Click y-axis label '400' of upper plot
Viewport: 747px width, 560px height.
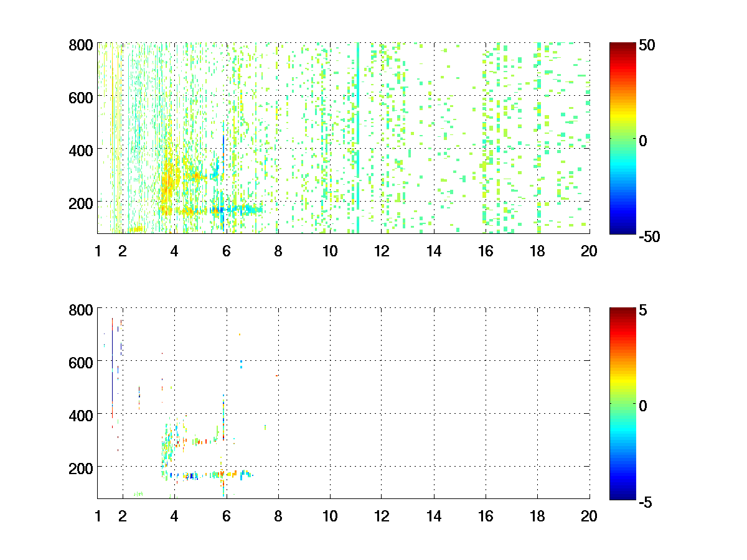tap(81, 150)
